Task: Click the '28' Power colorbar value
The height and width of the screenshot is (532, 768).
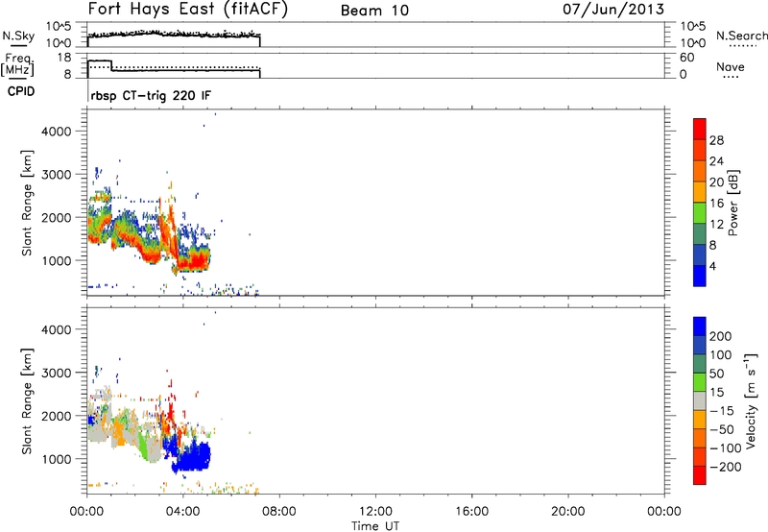Action: (x=716, y=140)
